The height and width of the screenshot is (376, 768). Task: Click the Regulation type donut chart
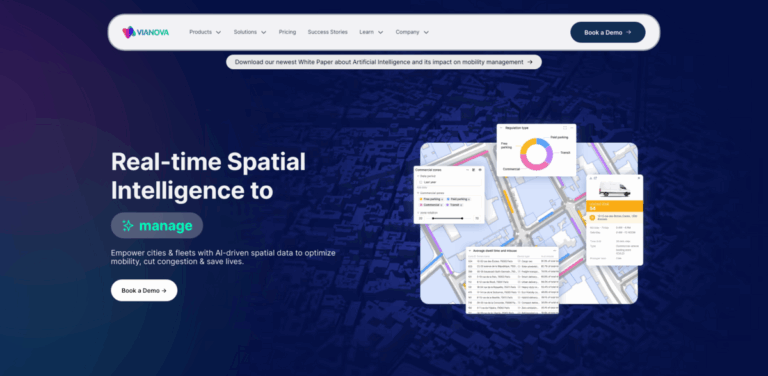(536, 154)
